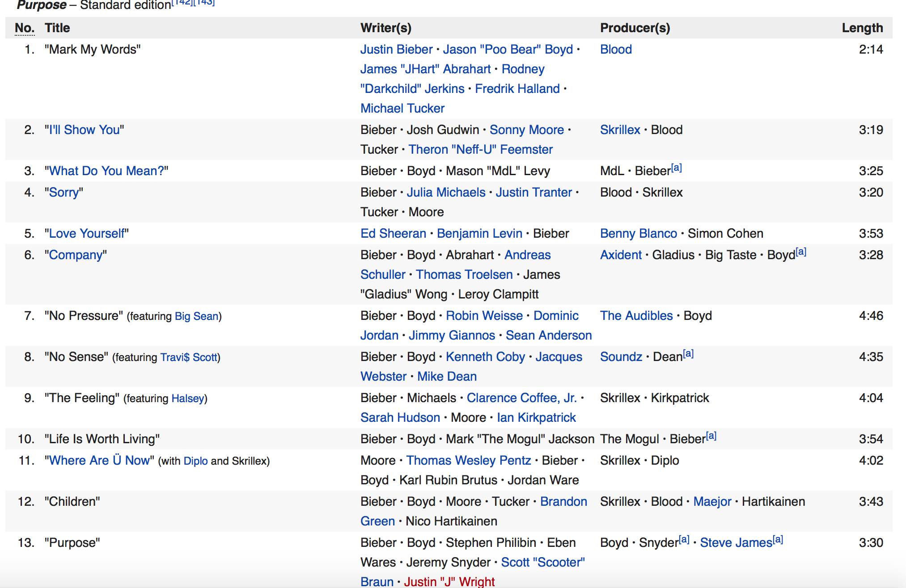Open the Big Sean featured artist link
Screen dimensions: 906x588
pos(196,316)
